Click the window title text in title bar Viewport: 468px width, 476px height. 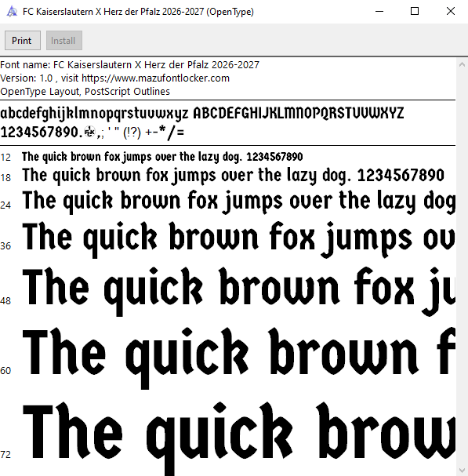tap(138, 12)
